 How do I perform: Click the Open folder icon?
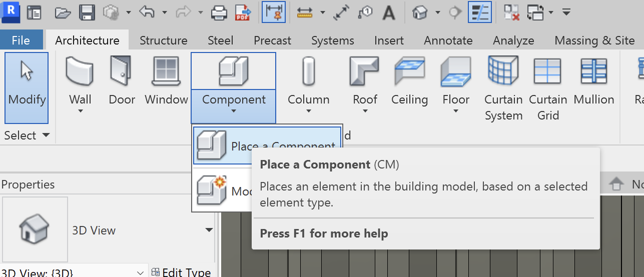pos(63,12)
